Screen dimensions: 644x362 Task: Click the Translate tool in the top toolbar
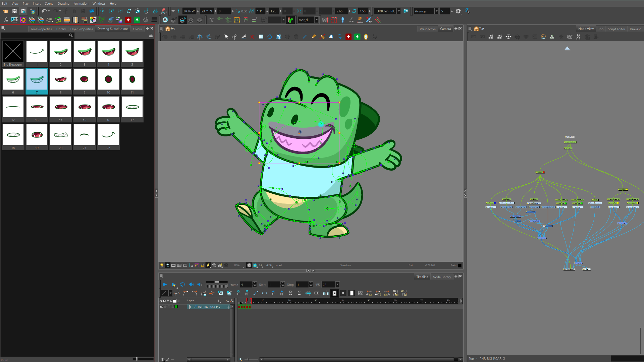click(x=103, y=11)
